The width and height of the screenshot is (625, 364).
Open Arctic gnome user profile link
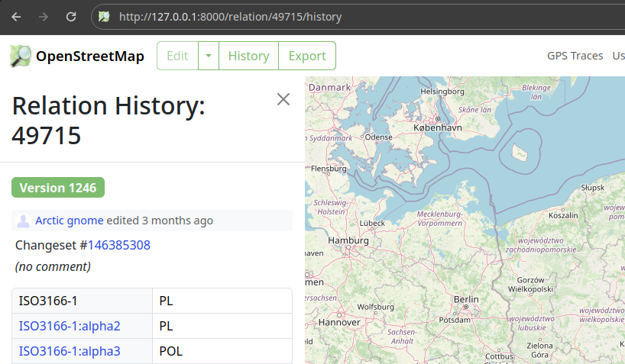point(70,221)
